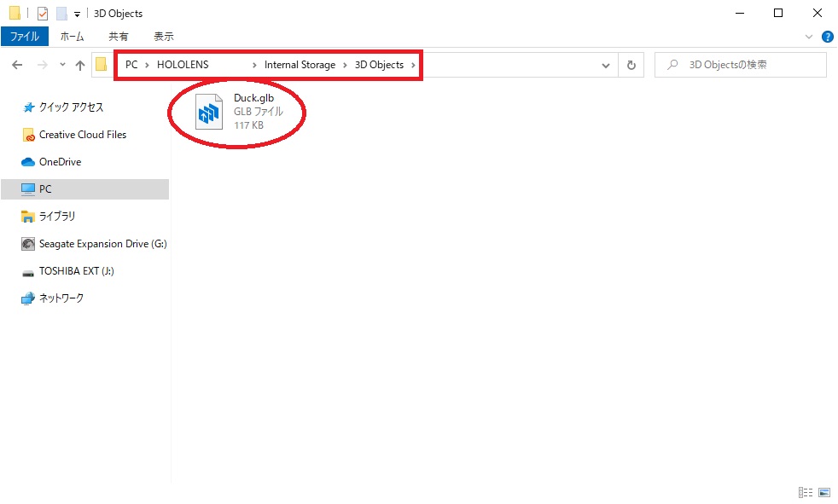
Task: Click the ライブラリ folder icon
Action: (x=28, y=217)
